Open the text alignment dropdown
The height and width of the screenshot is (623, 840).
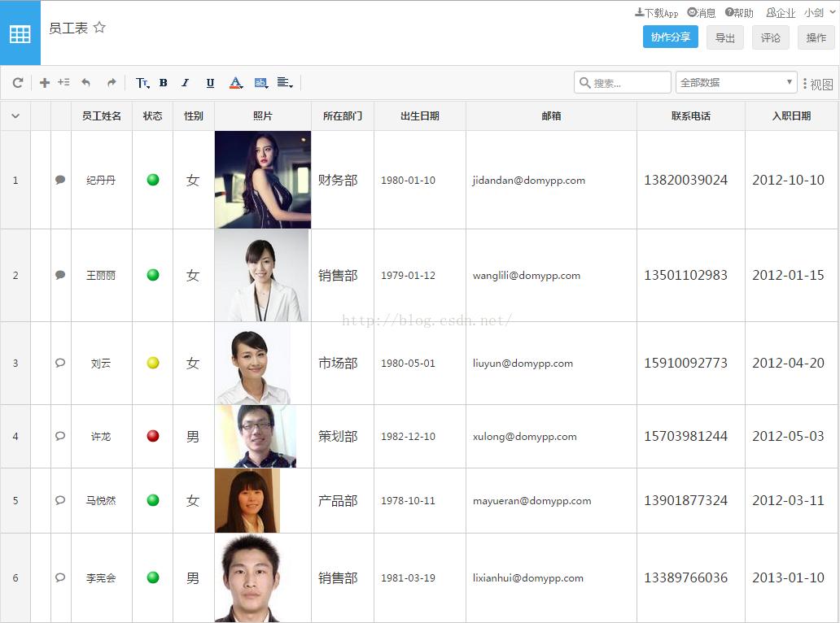(284, 82)
